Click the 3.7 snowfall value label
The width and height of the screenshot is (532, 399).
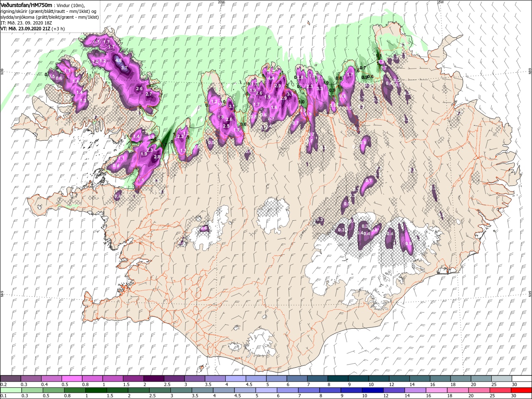[x=124, y=68]
